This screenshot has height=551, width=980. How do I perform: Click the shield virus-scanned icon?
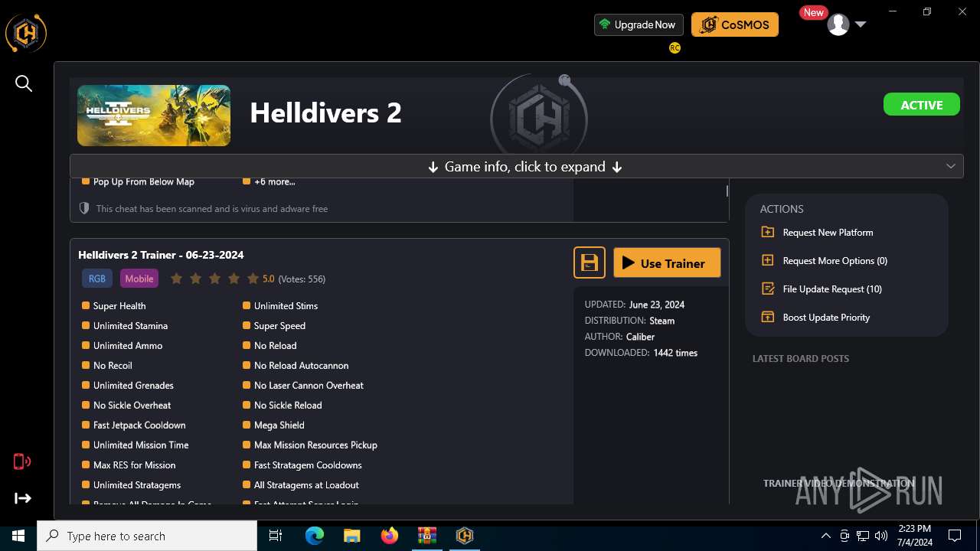(84, 208)
